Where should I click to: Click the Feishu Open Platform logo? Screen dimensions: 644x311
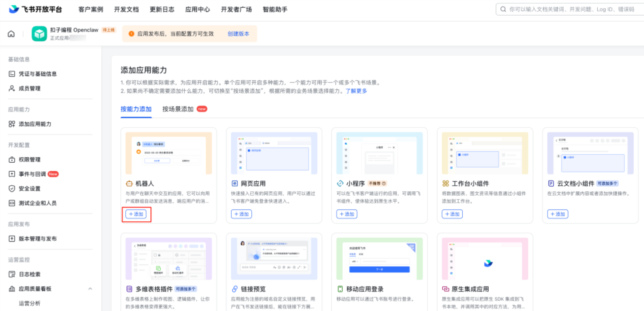tap(35, 9)
